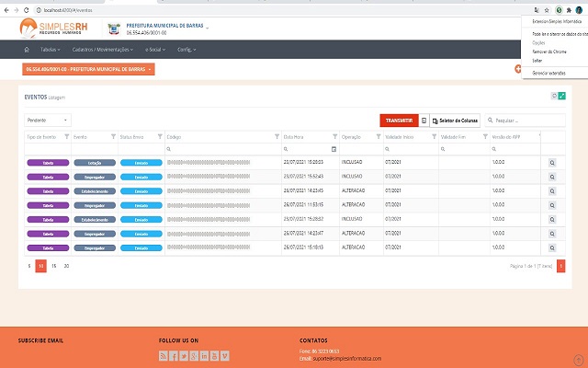
Task: Click the Pesquisar search field
Action: 525,121
